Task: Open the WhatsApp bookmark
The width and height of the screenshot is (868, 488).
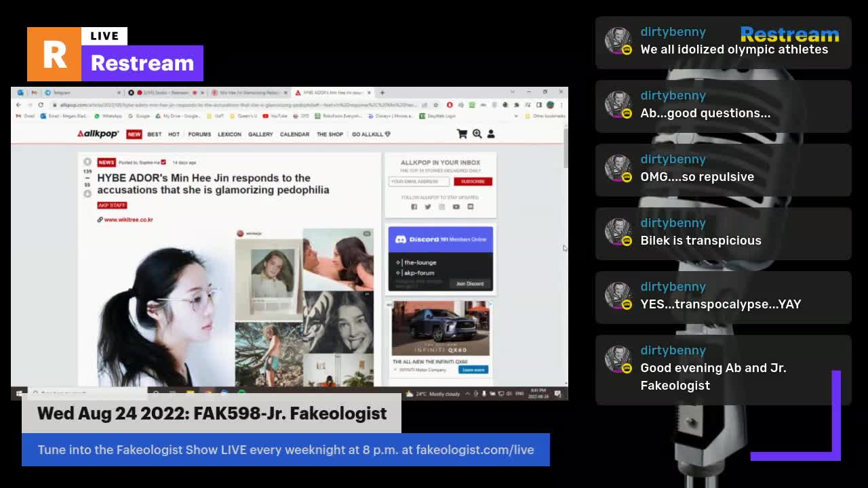Action: tap(108, 116)
